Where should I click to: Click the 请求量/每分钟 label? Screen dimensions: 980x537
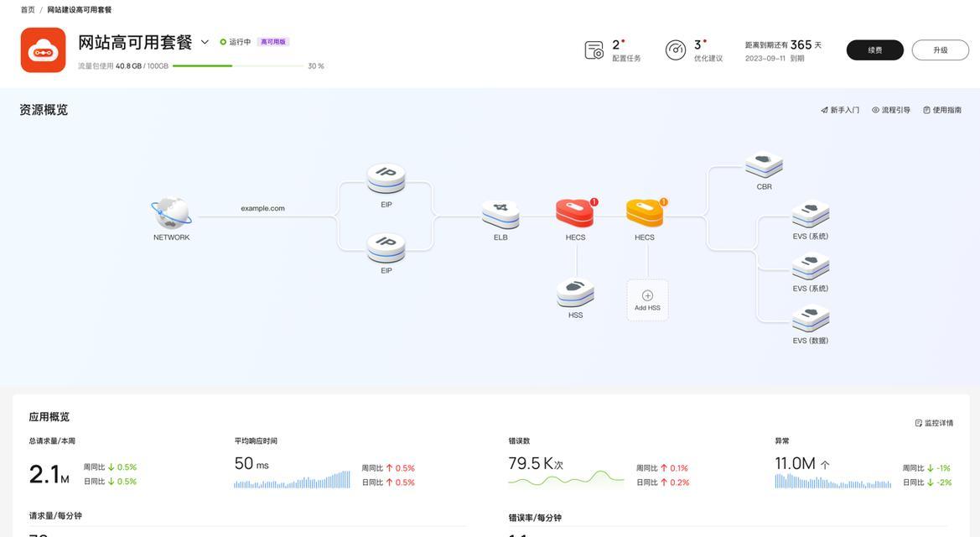point(55,516)
